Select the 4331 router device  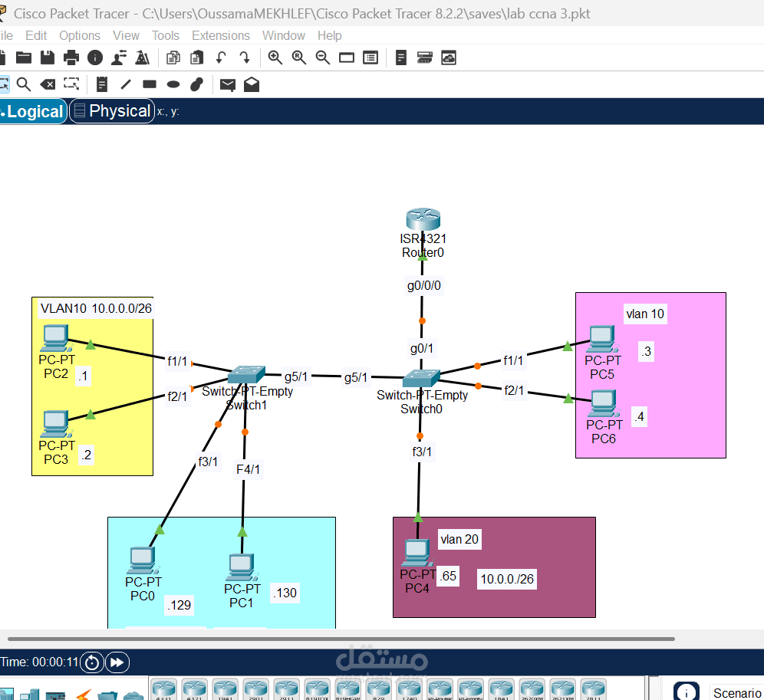tap(163, 690)
